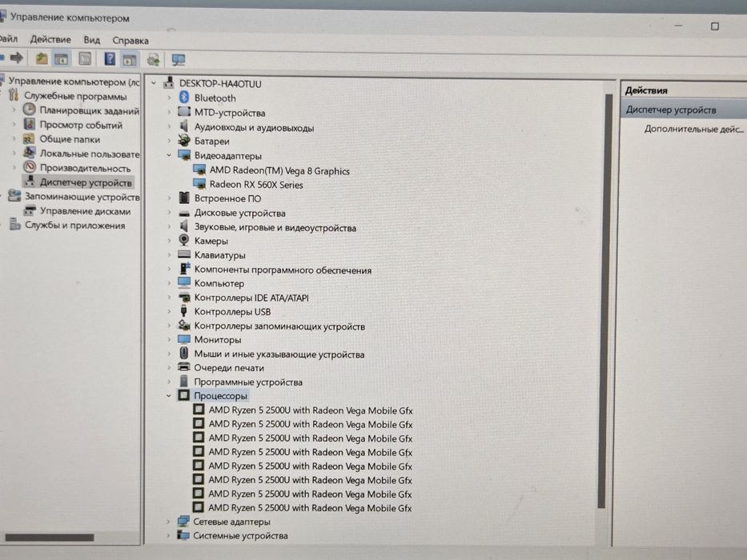Maximize the Управление компьютером window

[715, 26]
